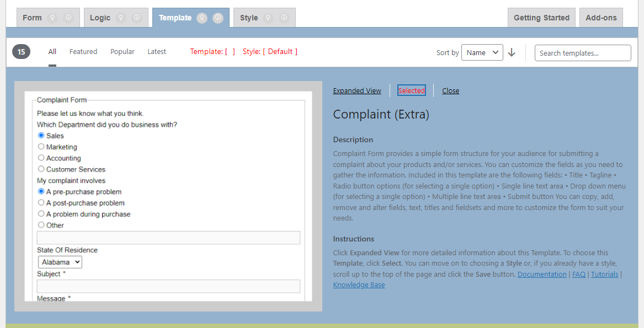Click the info icon on Template tab

218,18
